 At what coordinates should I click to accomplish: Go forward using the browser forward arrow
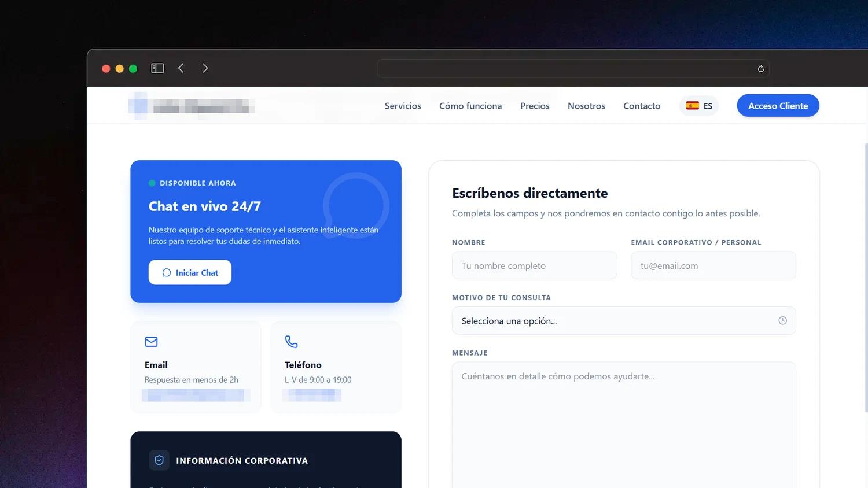(x=205, y=68)
